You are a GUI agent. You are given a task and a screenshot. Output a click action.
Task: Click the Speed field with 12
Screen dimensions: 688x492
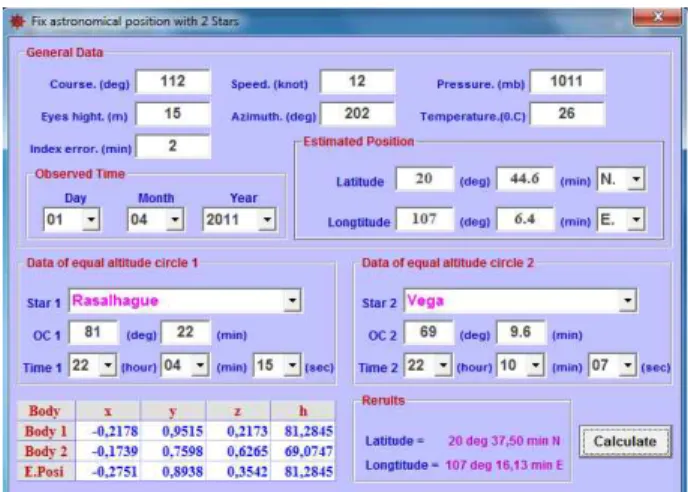[x=358, y=82]
